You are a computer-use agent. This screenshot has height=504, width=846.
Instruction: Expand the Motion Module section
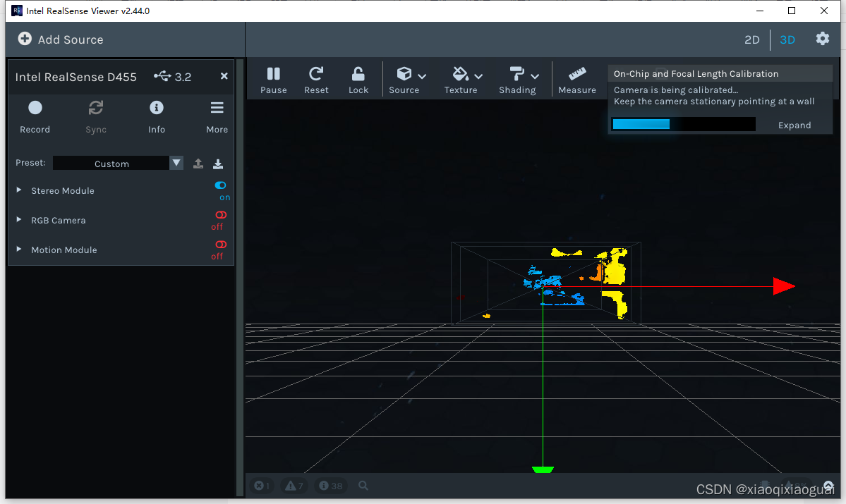click(x=19, y=250)
